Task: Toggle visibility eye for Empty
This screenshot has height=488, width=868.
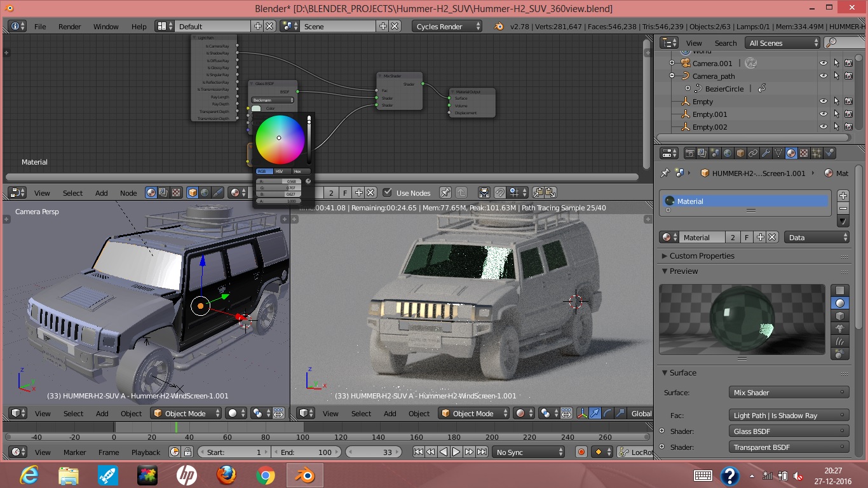Action: (824, 101)
